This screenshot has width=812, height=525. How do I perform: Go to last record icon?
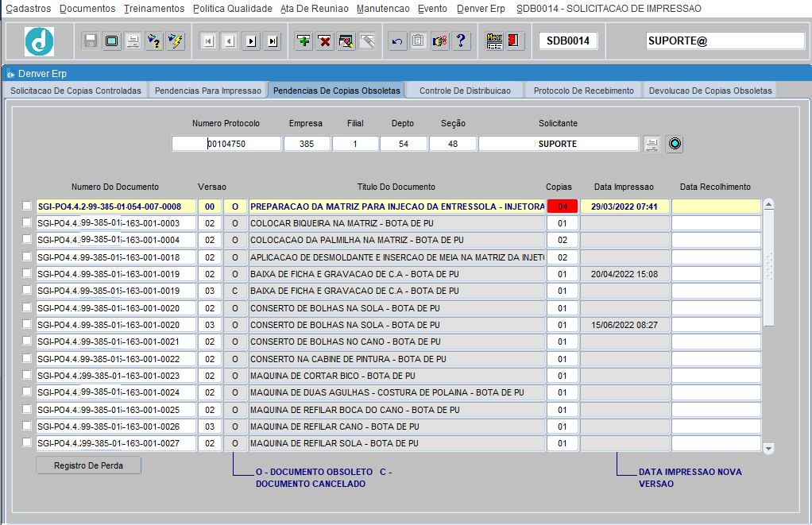click(x=273, y=41)
